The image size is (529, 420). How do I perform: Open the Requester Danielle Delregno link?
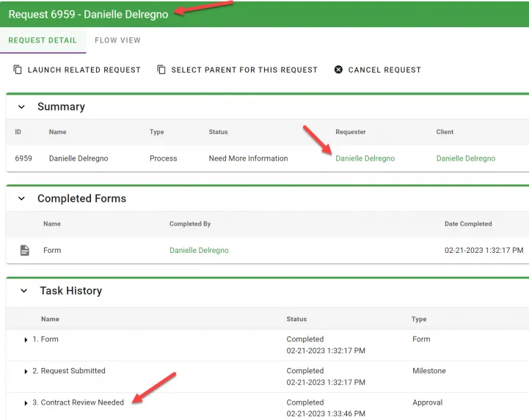coord(365,158)
